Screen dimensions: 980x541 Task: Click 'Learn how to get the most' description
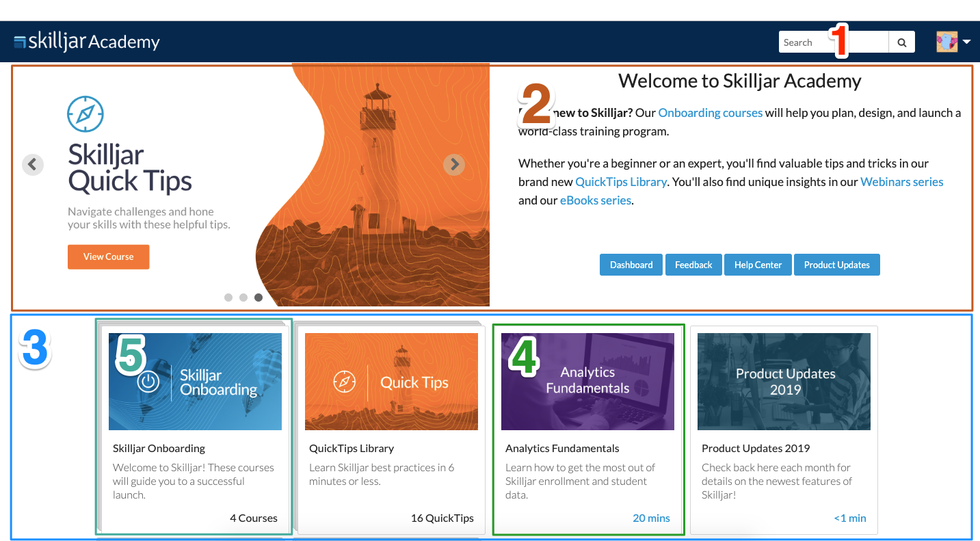[x=580, y=481]
